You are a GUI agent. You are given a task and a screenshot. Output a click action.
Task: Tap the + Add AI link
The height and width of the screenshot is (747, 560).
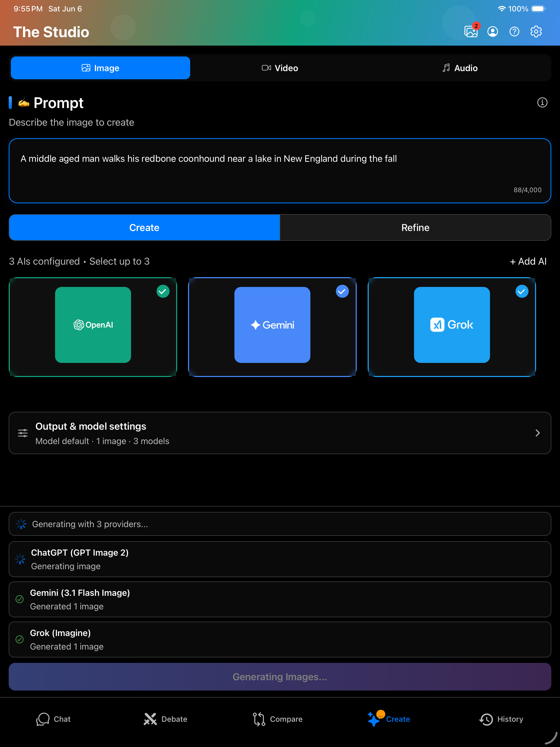coord(528,261)
